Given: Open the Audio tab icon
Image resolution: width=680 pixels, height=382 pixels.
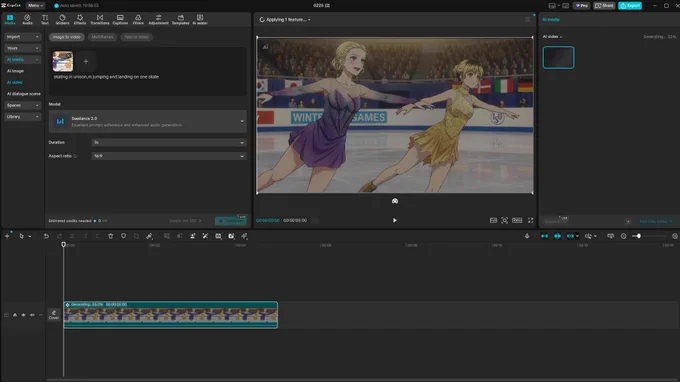Looking at the screenshot, I should [27, 20].
